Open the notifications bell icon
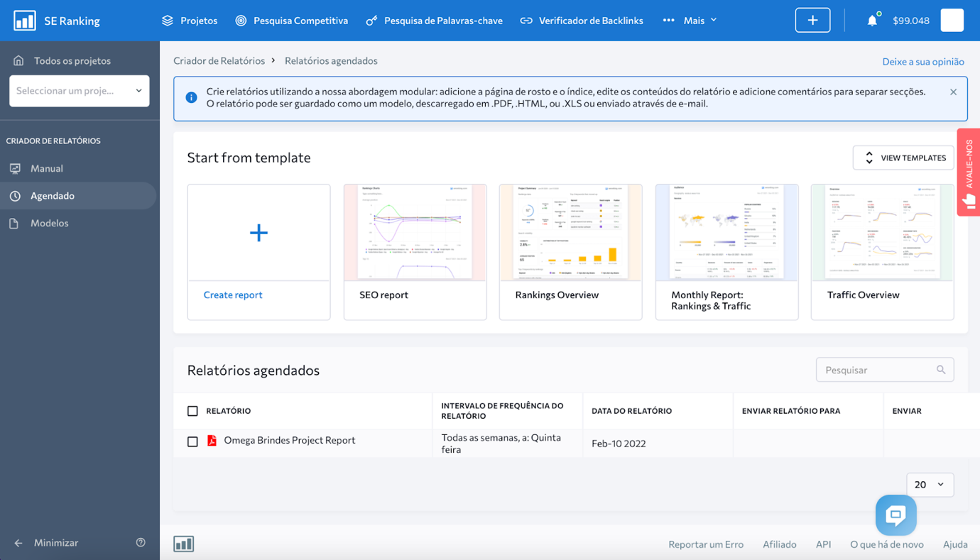 pyautogui.click(x=872, y=21)
